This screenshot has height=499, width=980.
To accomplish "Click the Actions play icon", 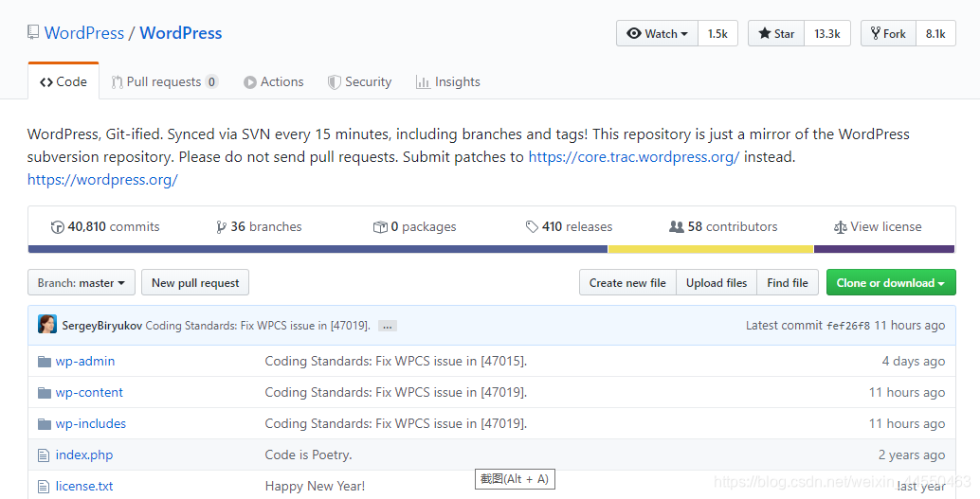I will point(250,82).
